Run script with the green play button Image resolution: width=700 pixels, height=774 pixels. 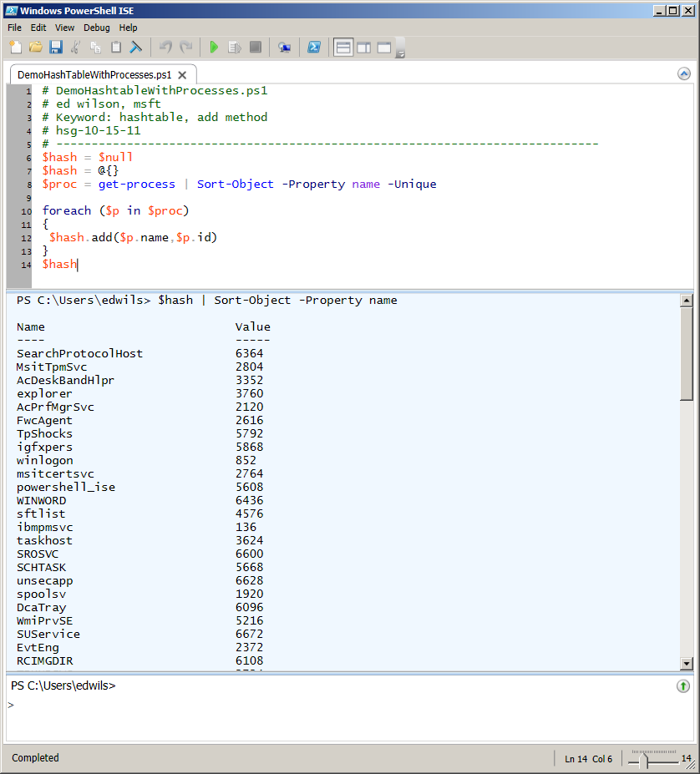tap(214, 48)
